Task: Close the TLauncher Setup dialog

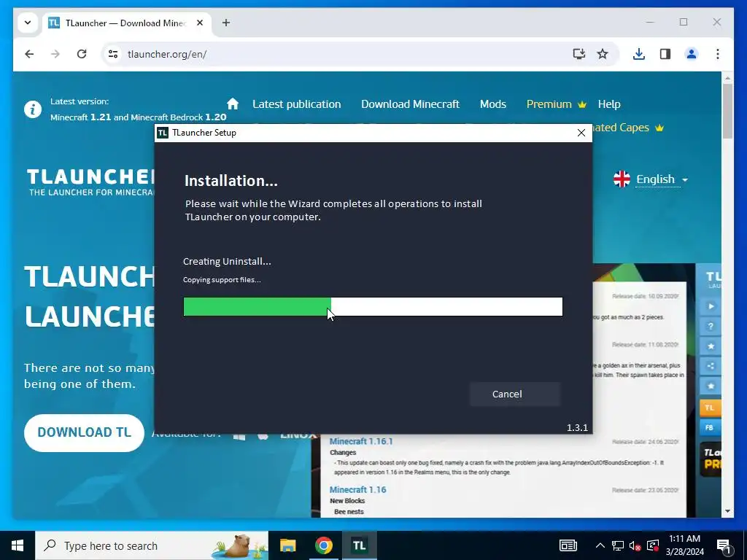Action: pos(581,133)
